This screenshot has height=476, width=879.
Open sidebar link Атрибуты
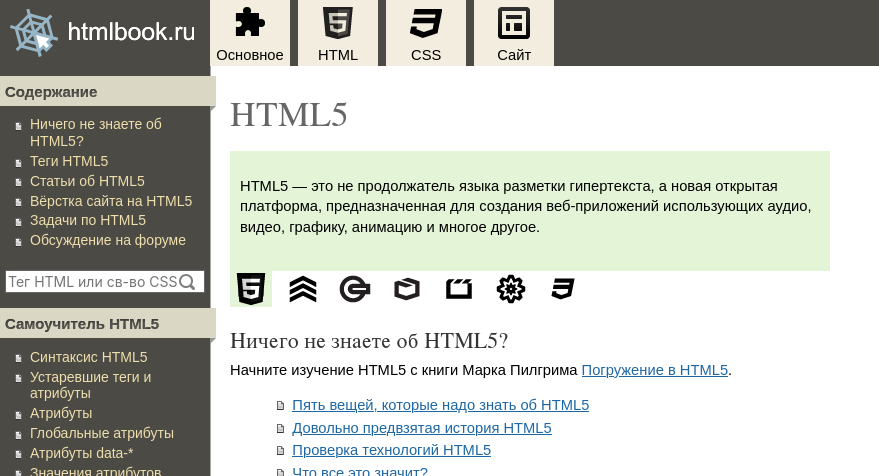tap(61, 413)
